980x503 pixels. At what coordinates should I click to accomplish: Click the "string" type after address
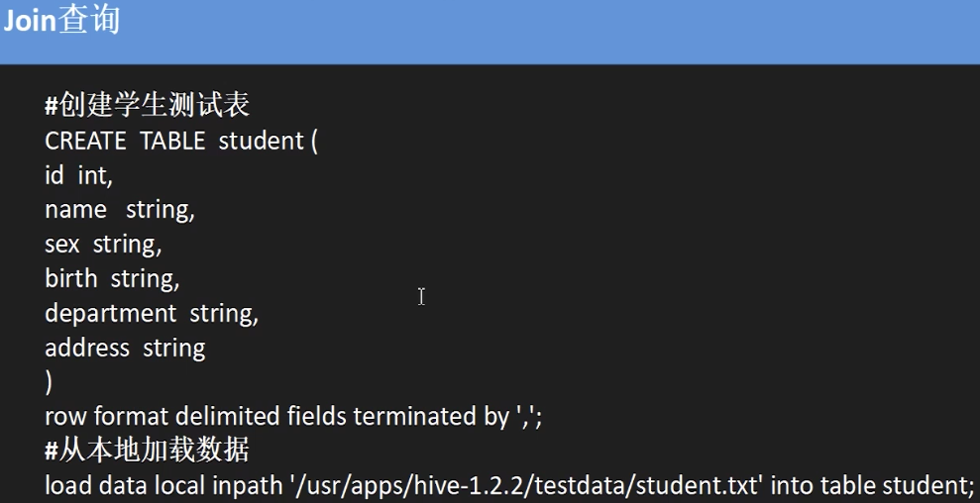174,349
